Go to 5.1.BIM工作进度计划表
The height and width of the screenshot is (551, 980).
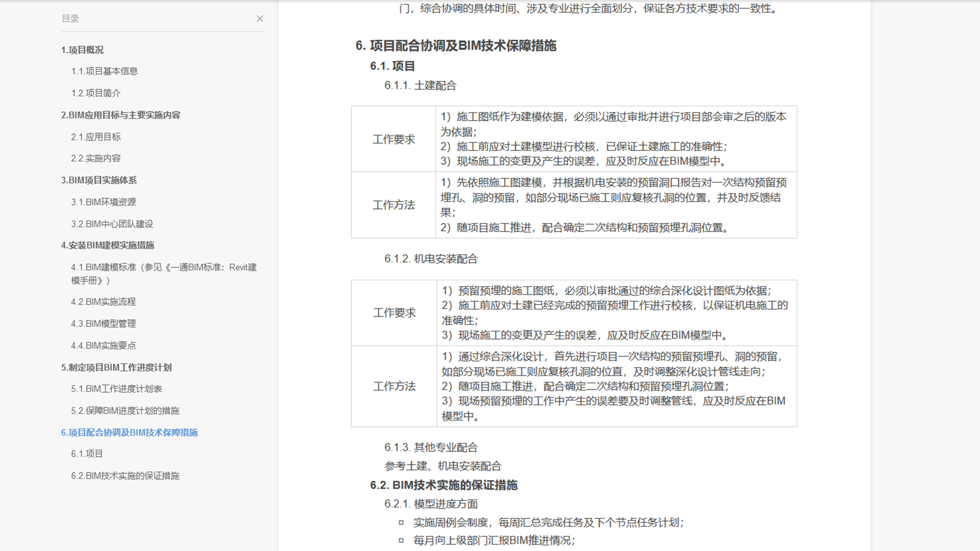click(x=116, y=389)
